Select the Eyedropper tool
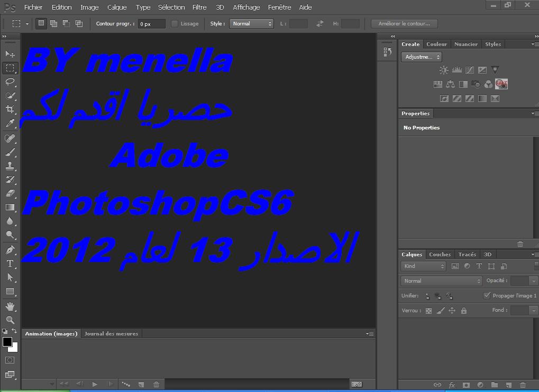539x392 pixels. [x=10, y=123]
